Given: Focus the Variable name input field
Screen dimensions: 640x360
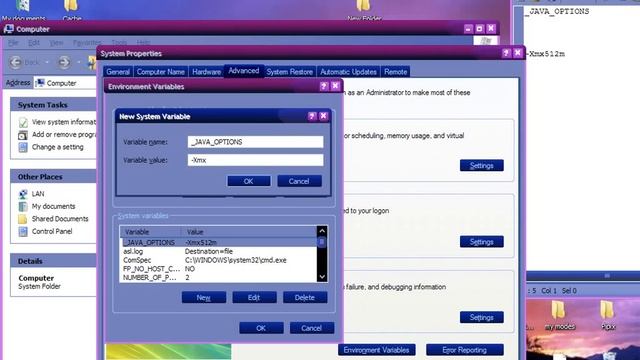Looking at the screenshot, I should click(256, 142).
